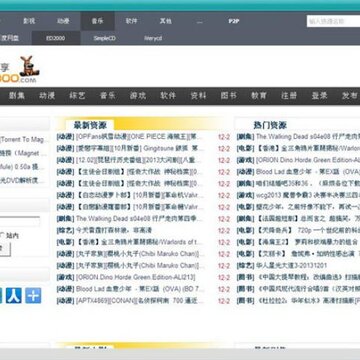Click the kangaroo mascot site logo
The width and height of the screenshot is (360, 360).
click(29, 66)
